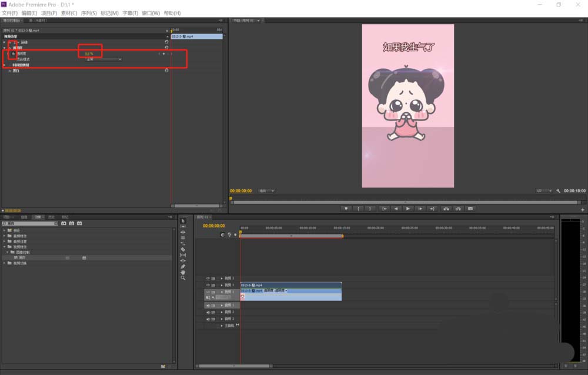The image size is (588, 375).
Task: Pick the Hand tool in the toolbox
Action: (183, 272)
